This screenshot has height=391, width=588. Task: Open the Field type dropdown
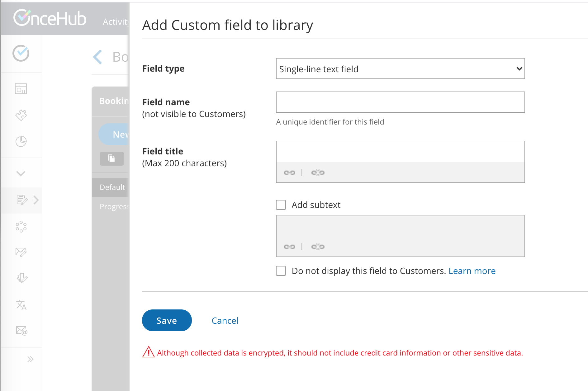pyautogui.click(x=400, y=68)
